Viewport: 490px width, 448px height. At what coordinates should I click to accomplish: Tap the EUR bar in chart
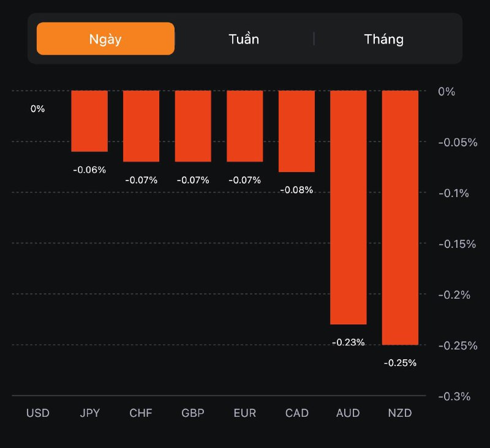(245, 126)
